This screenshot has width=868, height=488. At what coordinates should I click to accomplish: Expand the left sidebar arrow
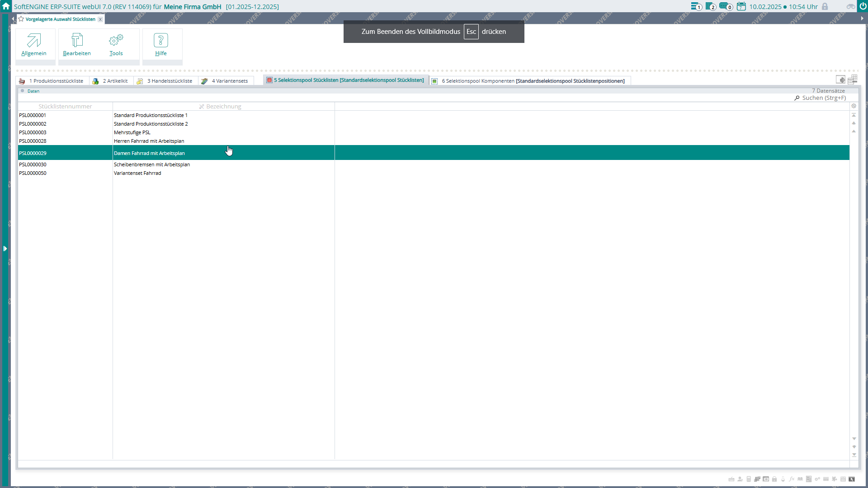(x=5, y=249)
